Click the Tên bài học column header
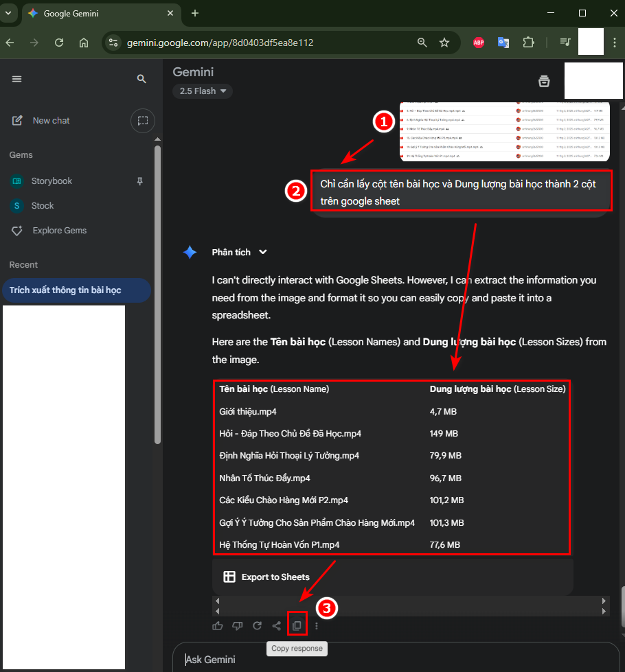This screenshot has height=672, width=625. pyautogui.click(x=274, y=389)
